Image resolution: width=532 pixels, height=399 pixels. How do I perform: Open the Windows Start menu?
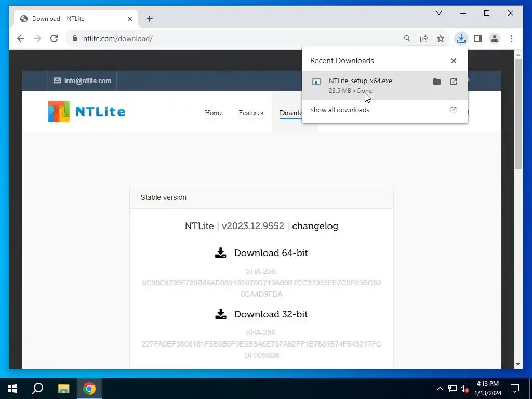(x=12, y=389)
